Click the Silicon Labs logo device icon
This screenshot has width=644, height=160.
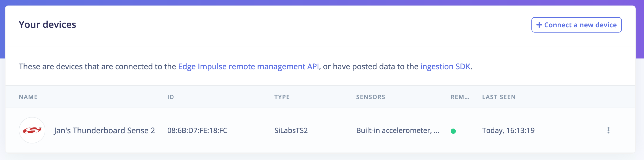[32, 130]
